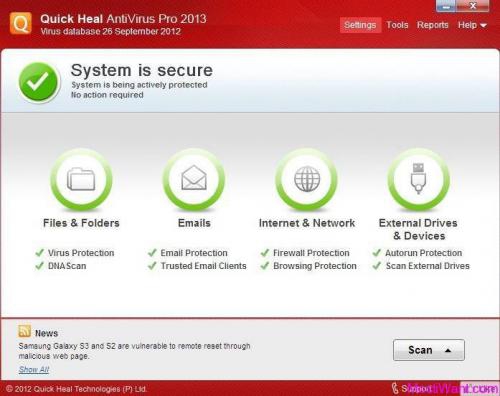Click the Firewall Protection green checkmark
Viewport: 500px width, 396px height.
[x=265, y=253]
